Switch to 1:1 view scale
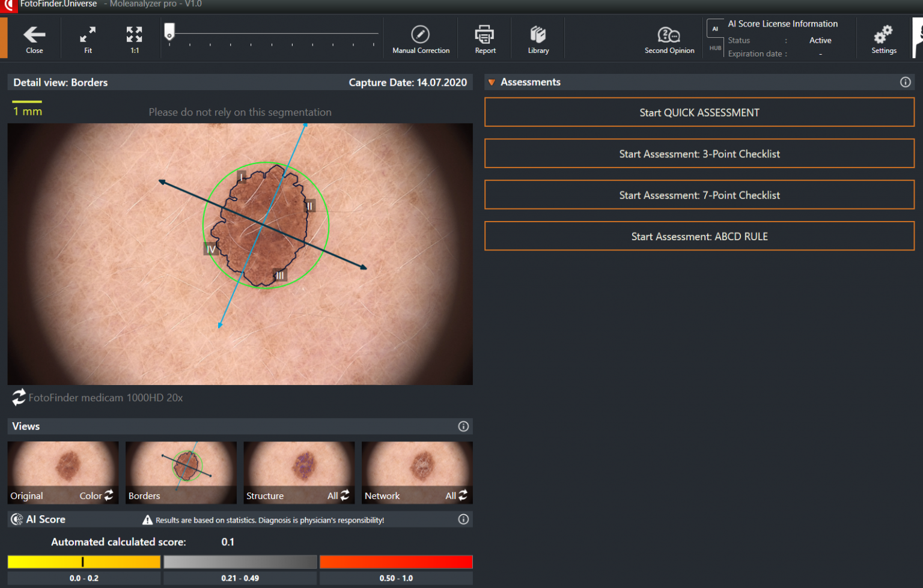This screenshot has height=588, width=923. [133, 37]
